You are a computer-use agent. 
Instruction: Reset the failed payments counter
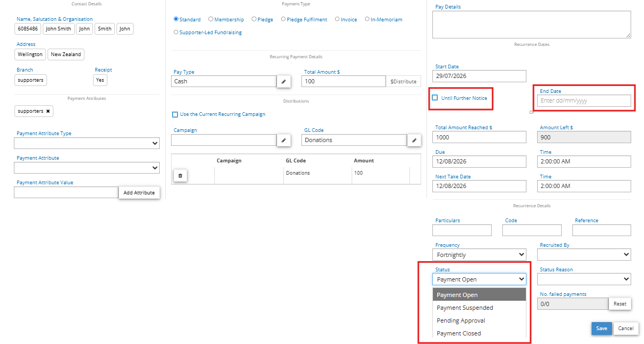620,303
